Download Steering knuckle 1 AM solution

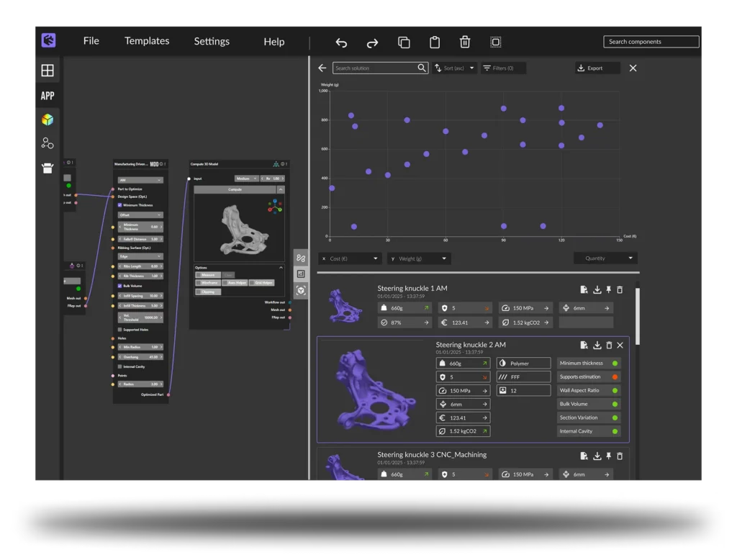[597, 289]
